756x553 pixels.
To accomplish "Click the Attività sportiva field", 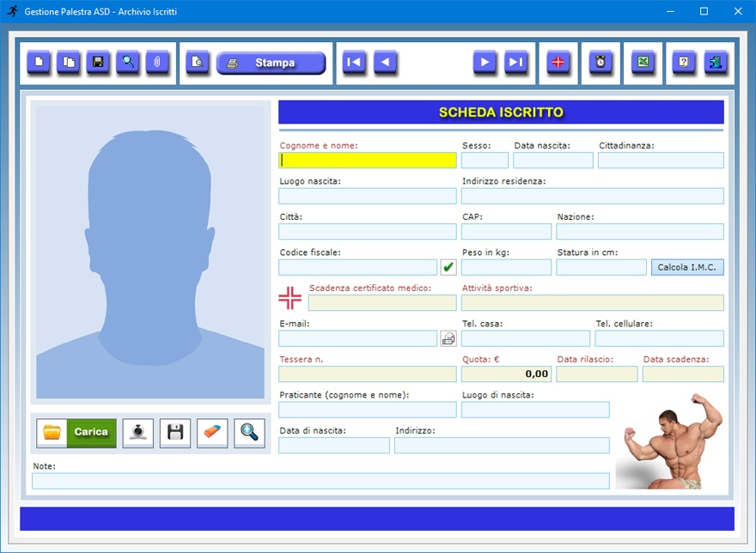I will click(593, 303).
